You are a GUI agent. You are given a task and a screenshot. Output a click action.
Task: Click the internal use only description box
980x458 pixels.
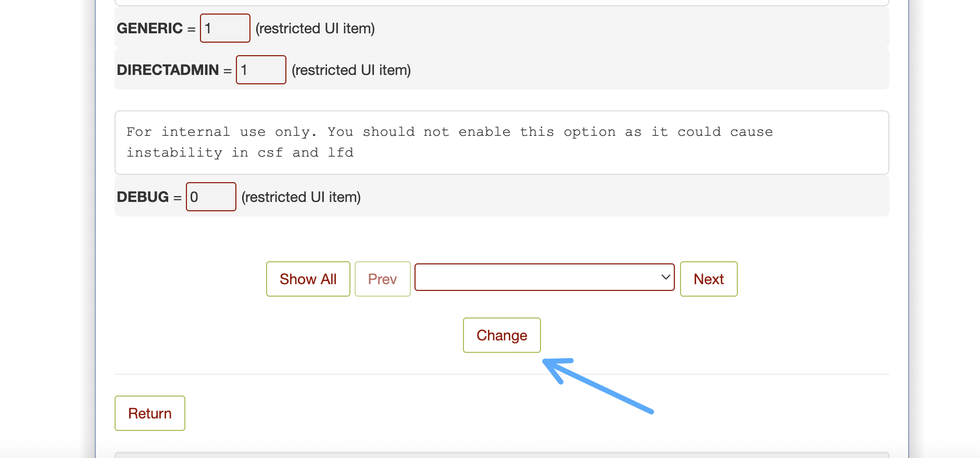[502, 143]
